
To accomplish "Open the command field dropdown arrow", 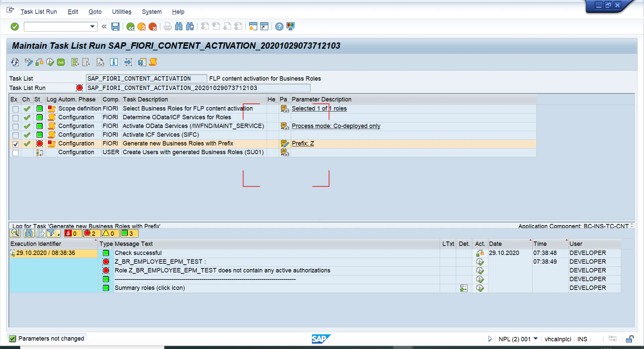I will 92,27.
